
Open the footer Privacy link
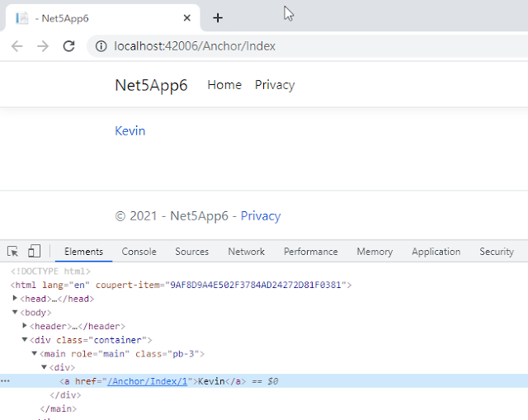pyautogui.click(x=261, y=216)
